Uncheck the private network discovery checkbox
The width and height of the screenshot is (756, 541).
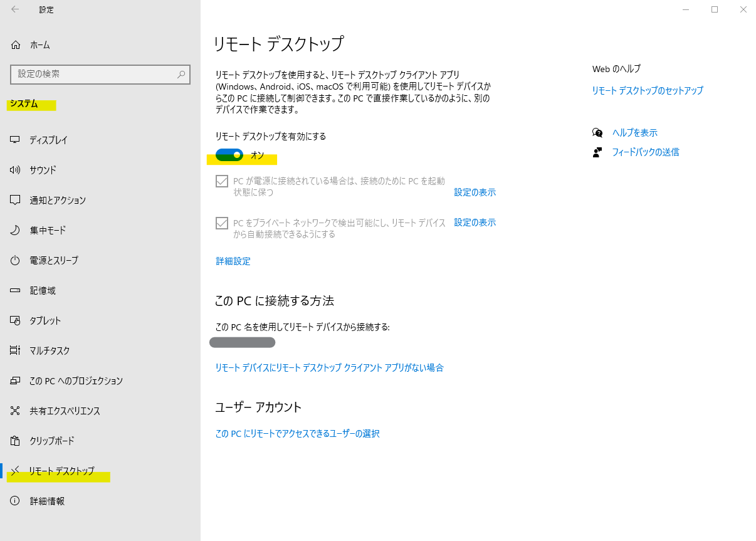(x=222, y=223)
